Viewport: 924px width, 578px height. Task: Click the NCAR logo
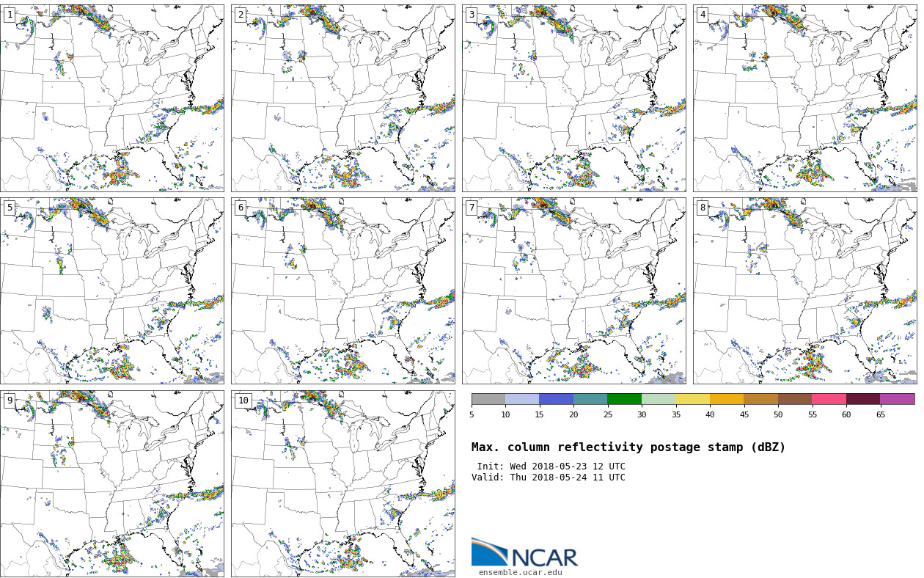[524, 553]
